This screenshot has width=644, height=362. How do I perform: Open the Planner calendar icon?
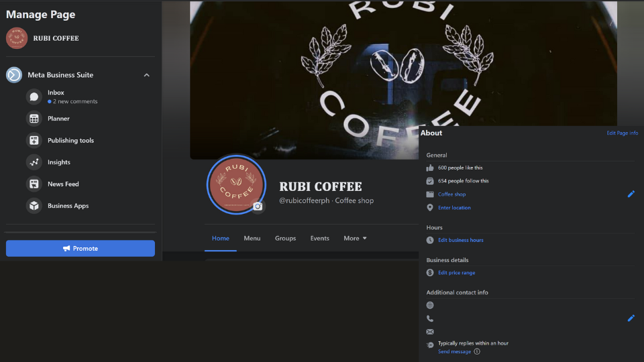(34, 119)
